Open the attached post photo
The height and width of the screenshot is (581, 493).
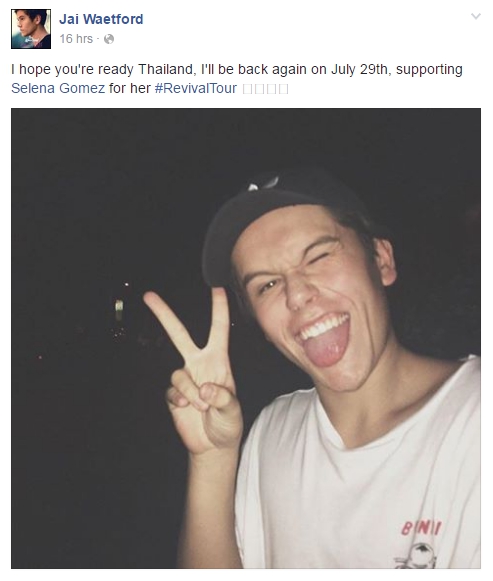click(246, 338)
